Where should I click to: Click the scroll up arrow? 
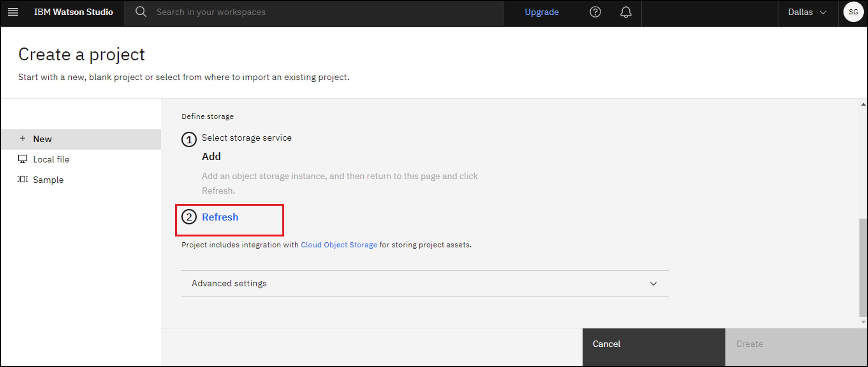coord(863,104)
